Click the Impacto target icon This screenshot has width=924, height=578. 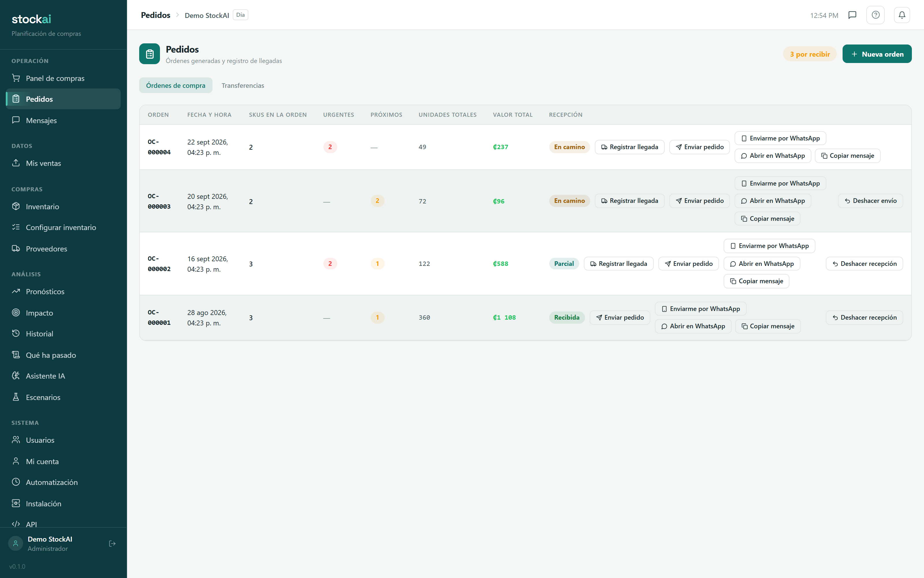[16, 313]
